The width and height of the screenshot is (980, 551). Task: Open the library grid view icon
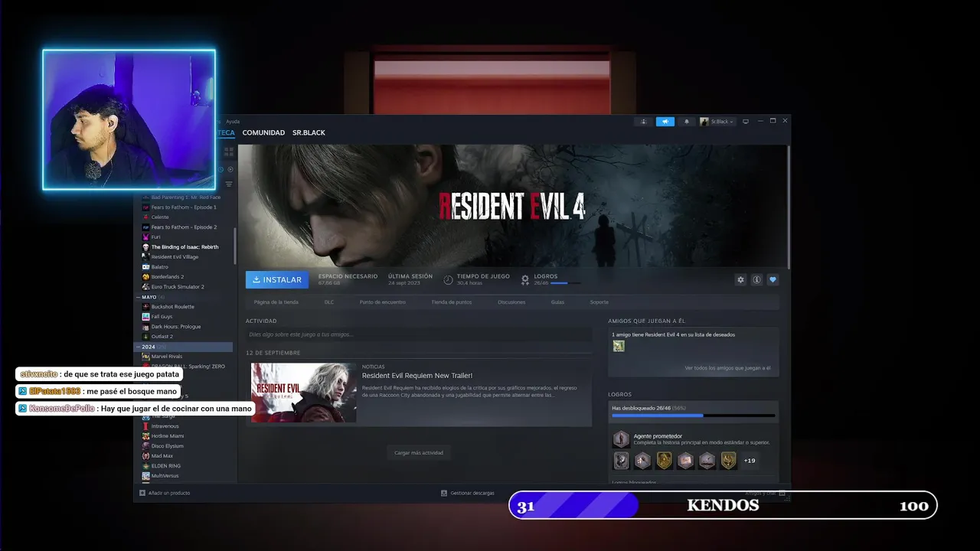click(x=229, y=152)
